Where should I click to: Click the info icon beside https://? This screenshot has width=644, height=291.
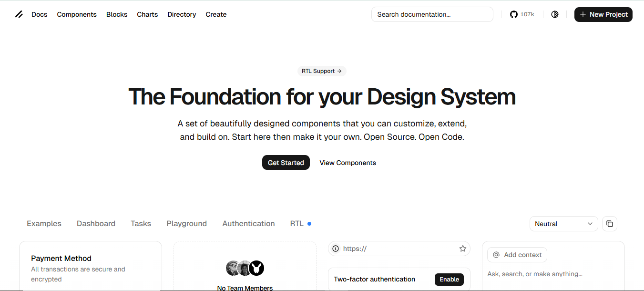[x=336, y=249]
